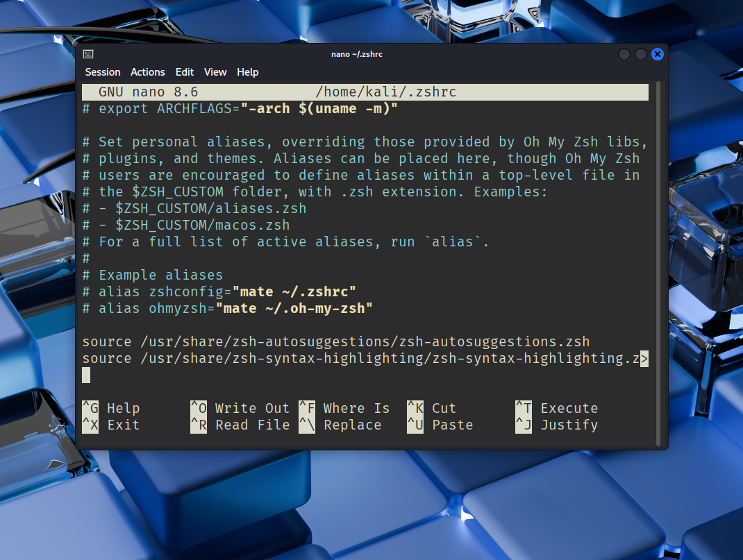Click the terminal icon in title bar
Screen dimensions: 743x560
[x=88, y=54]
